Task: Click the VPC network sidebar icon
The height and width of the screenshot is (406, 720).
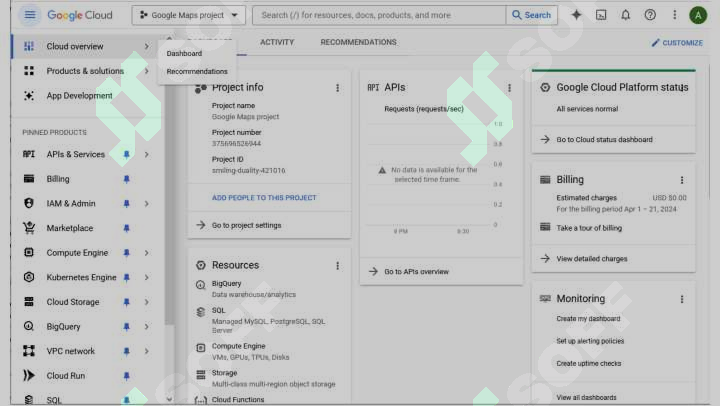Action: pyautogui.click(x=29, y=351)
